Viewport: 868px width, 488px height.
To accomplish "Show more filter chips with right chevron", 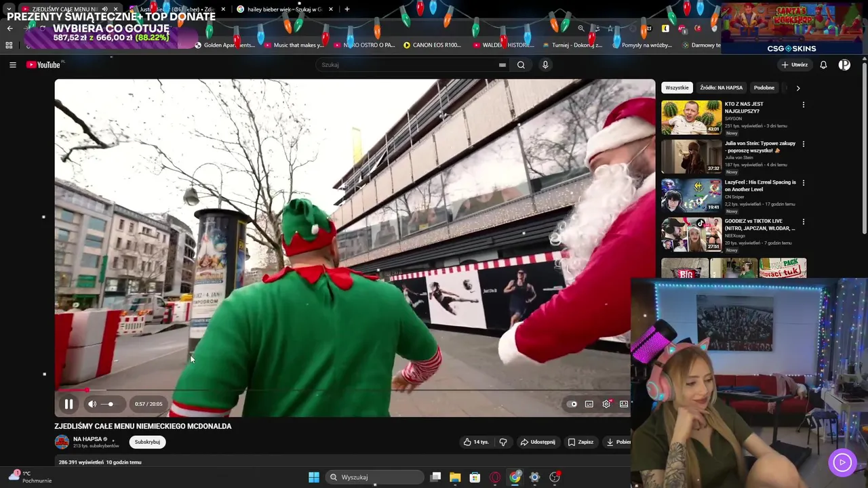I will coord(798,87).
